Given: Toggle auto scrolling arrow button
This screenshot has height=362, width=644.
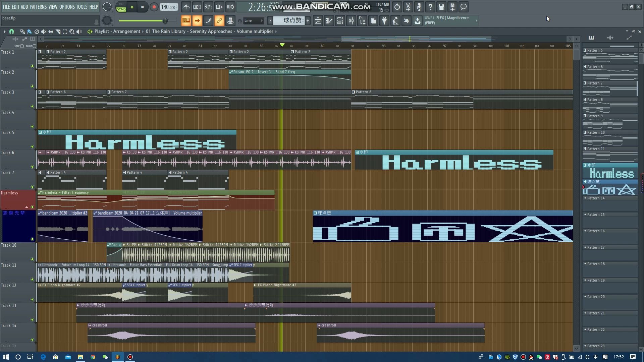Looking at the screenshot, I should point(197,21).
